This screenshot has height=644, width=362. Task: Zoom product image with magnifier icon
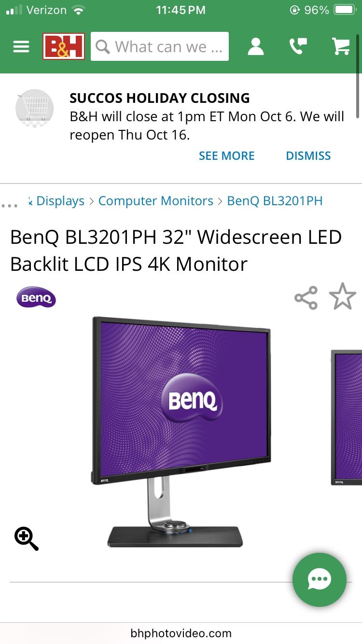click(27, 539)
